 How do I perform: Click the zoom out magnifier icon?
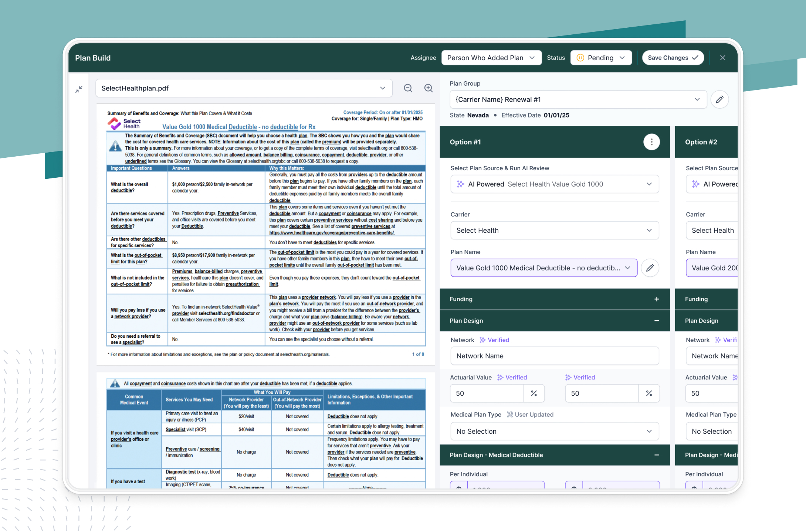(408, 88)
